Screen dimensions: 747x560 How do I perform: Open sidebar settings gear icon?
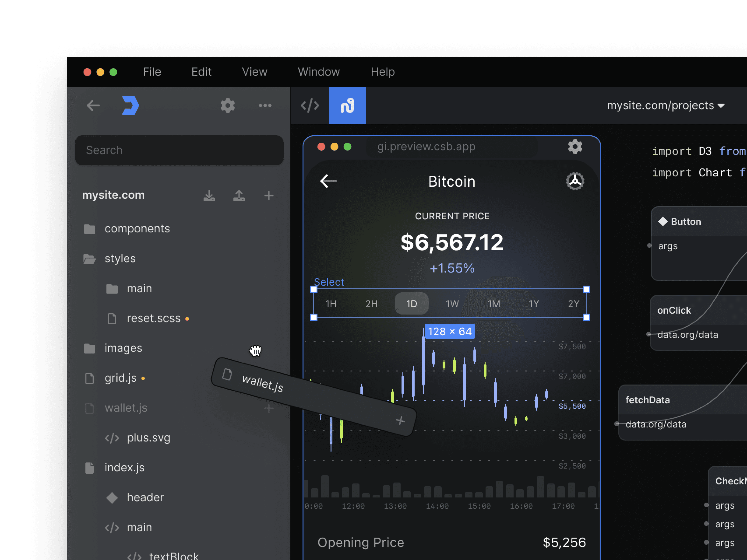pos(228,106)
